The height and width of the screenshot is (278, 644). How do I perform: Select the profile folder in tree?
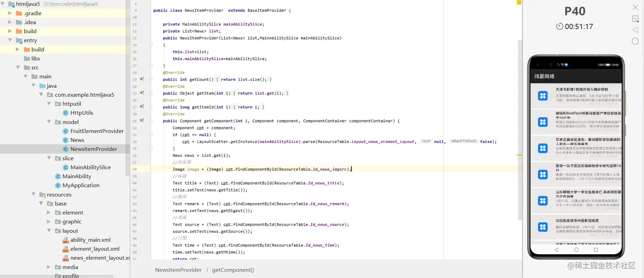(x=71, y=275)
